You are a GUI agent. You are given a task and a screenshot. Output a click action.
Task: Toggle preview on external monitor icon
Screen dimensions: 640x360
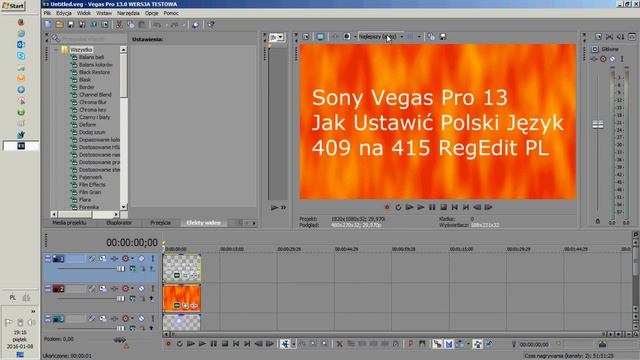[320, 37]
